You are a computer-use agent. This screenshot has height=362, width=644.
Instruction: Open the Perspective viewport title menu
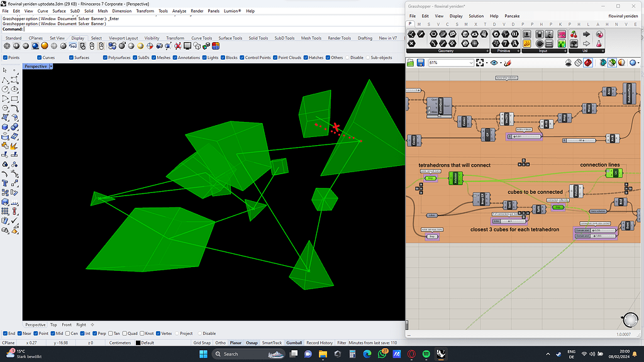tap(36, 65)
